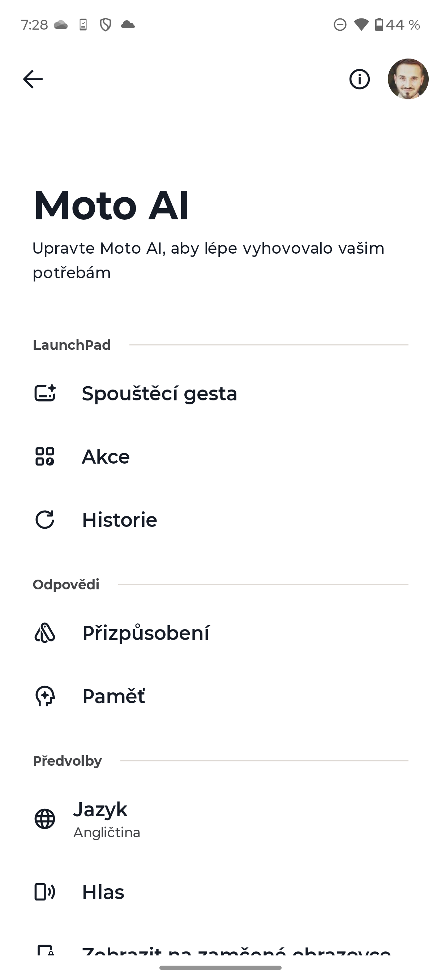Tap the Historie circular arrow icon
This screenshot has height=980, width=441.
click(x=45, y=520)
